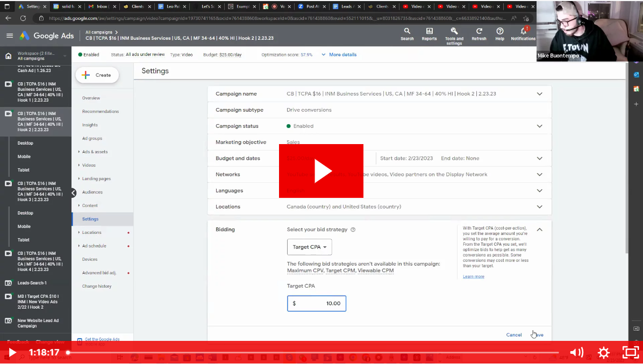Image resolution: width=643 pixels, height=364 pixels.
Task: Click the Refresh icon
Action: click(x=478, y=32)
